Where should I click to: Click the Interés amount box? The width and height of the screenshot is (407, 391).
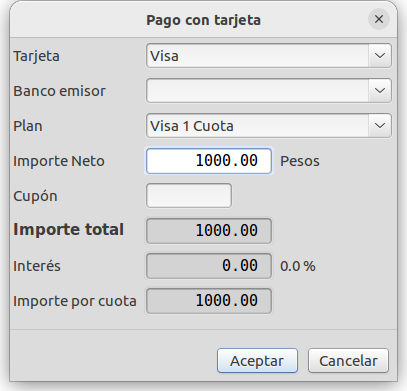click(209, 266)
